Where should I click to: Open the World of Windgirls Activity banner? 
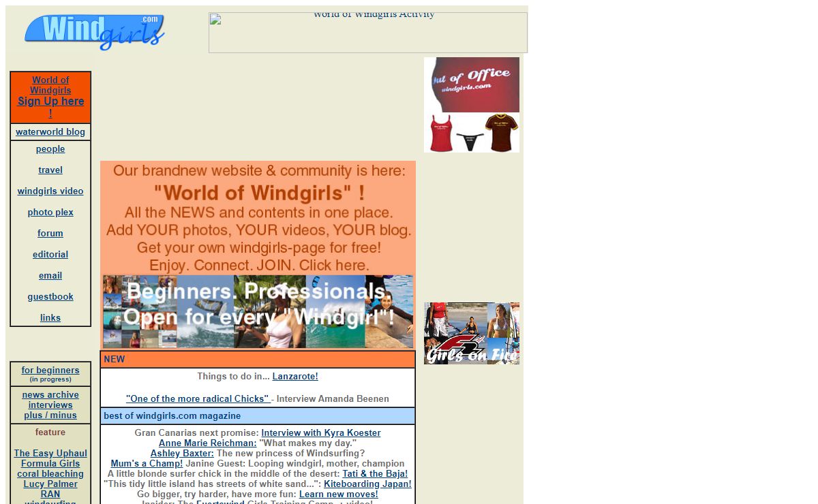(x=368, y=33)
